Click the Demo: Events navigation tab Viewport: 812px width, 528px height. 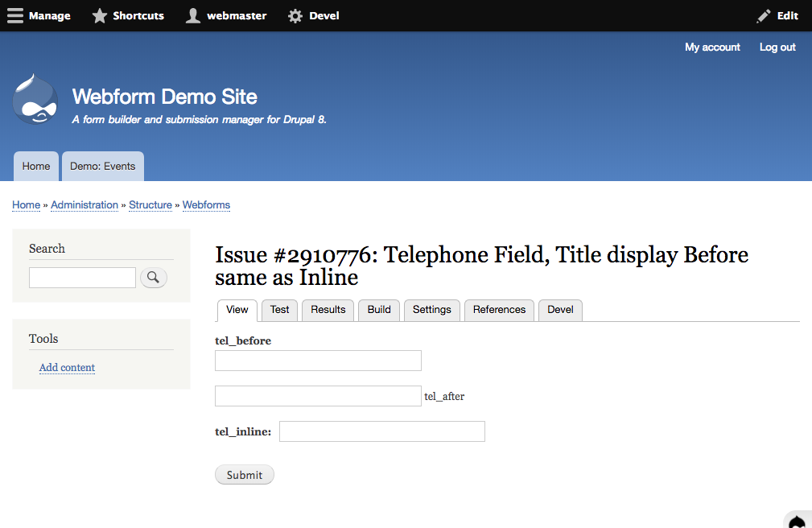tap(103, 167)
